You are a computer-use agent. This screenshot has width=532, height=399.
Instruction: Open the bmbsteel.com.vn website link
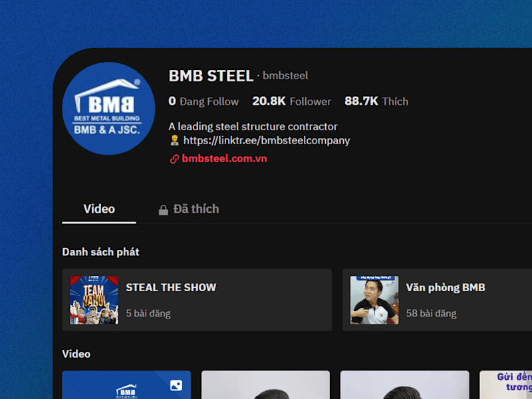224,158
